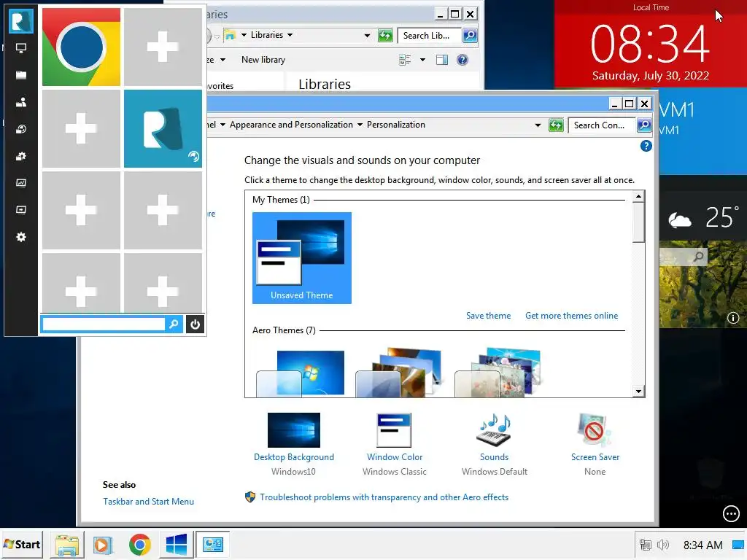
Task: Refresh the Libraries window
Action: click(385, 35)
